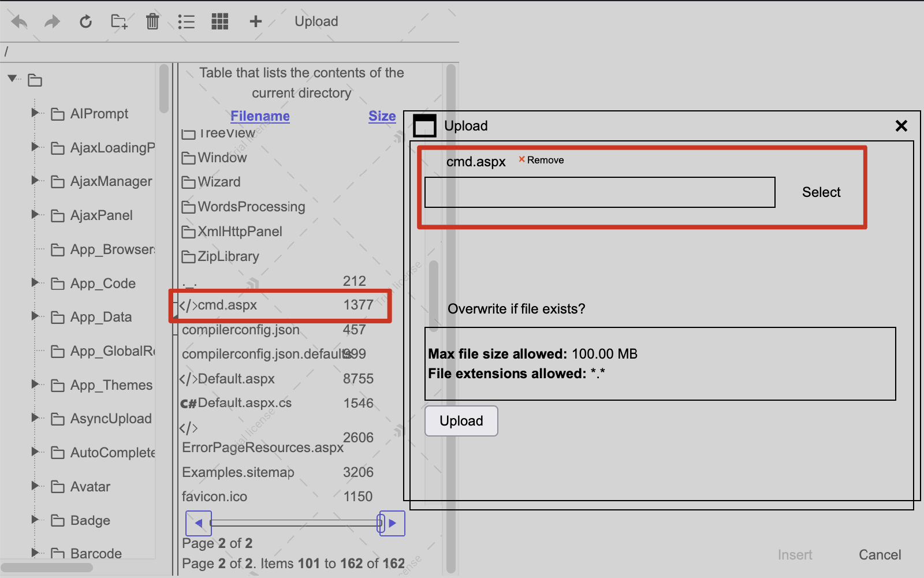924x578 pixels.
Task: Click the Forward arrow in the toolbar
Action: (x=53, y=22)
